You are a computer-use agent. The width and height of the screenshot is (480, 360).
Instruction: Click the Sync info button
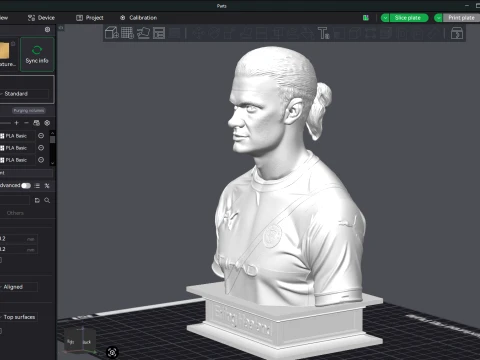pyautogui.click(x=37, y=54)
